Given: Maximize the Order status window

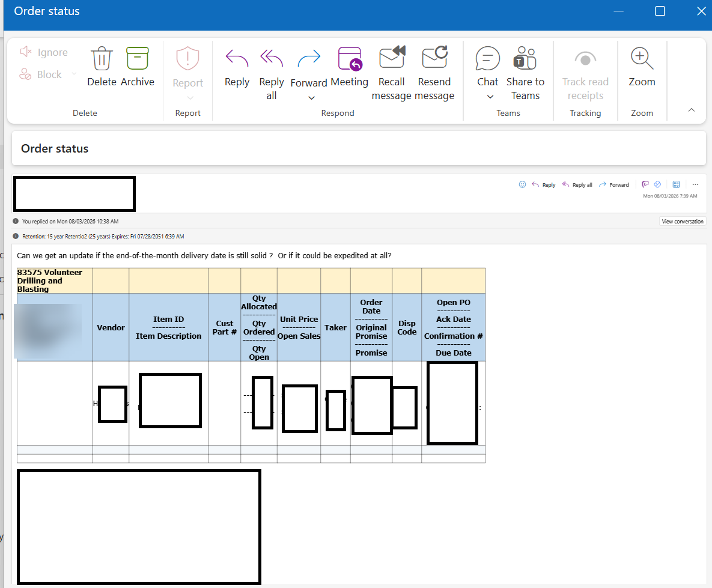Looking at the screenshot, I should tap(660, 11).
